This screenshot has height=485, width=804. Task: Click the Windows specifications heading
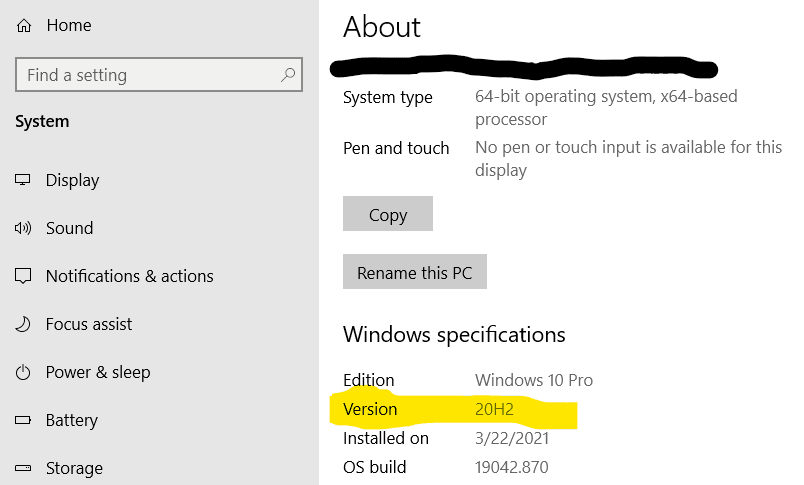pos(454,335)
